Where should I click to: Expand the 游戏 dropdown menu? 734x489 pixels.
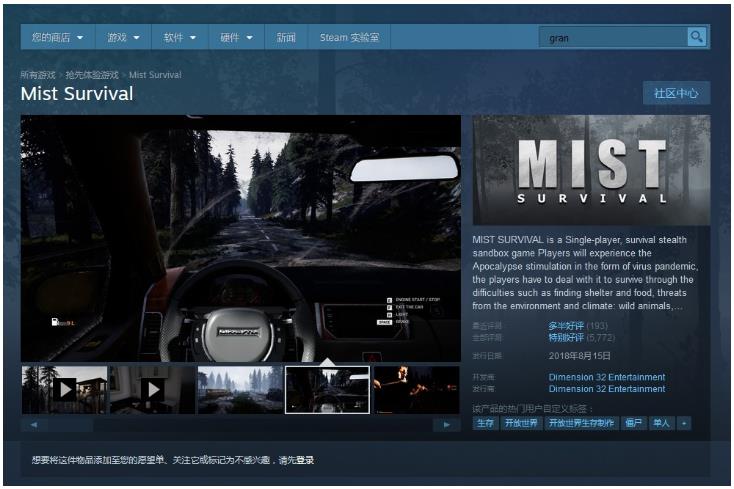pos(123,38)
